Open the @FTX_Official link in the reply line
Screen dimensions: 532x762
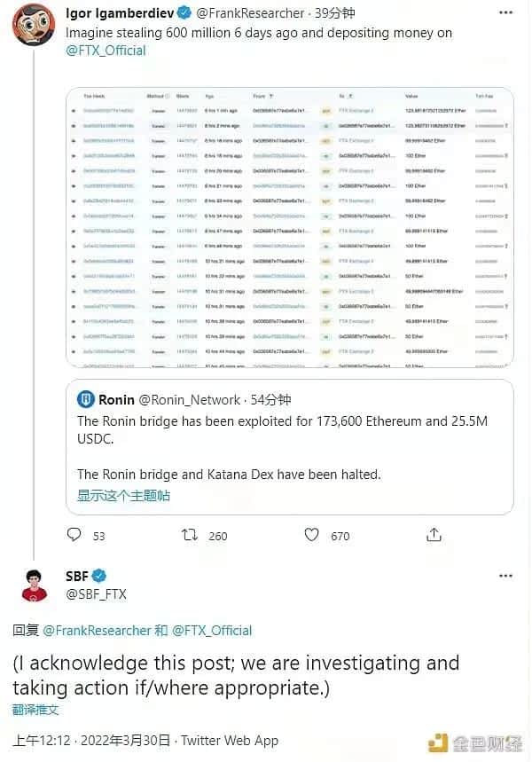[x=212, y=631]
